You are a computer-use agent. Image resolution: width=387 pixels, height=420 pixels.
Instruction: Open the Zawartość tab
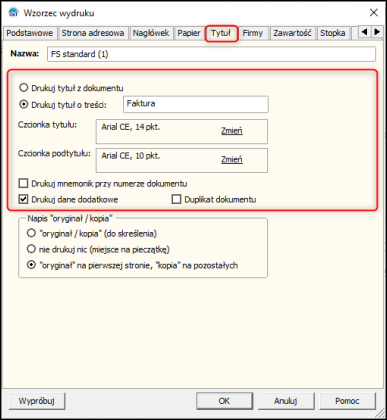292,33
